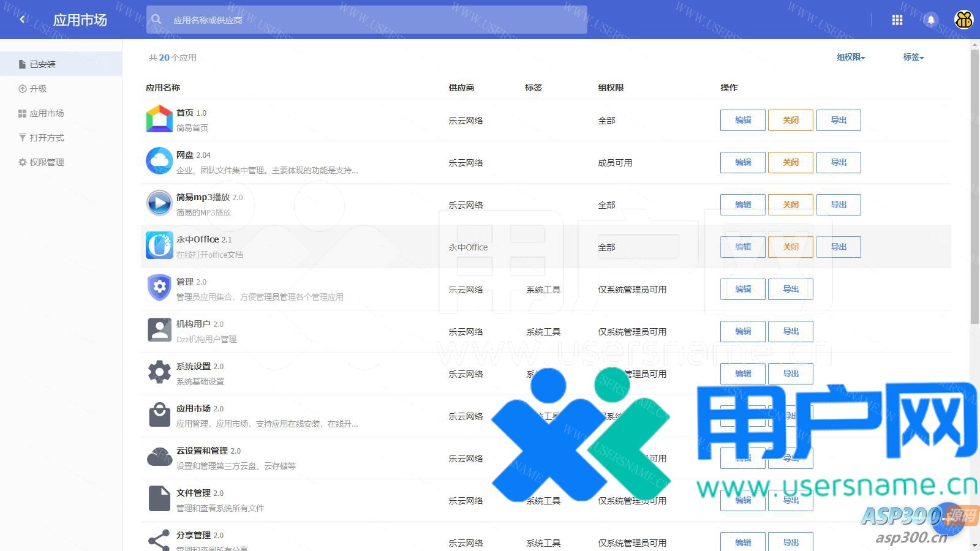The width and height of the screenshot is (980, 551).
Task: Open the 升级 sidebar section
Action: [x=61, y=88]
